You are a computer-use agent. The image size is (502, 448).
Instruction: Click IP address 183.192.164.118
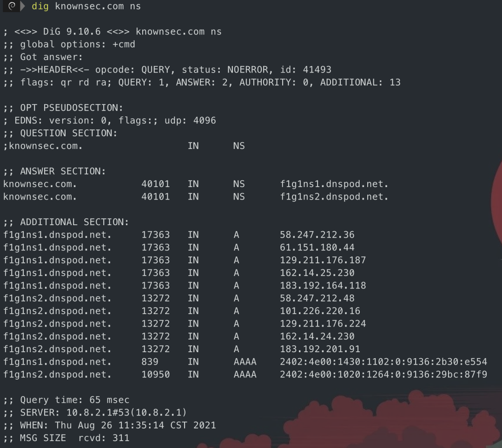323,286
